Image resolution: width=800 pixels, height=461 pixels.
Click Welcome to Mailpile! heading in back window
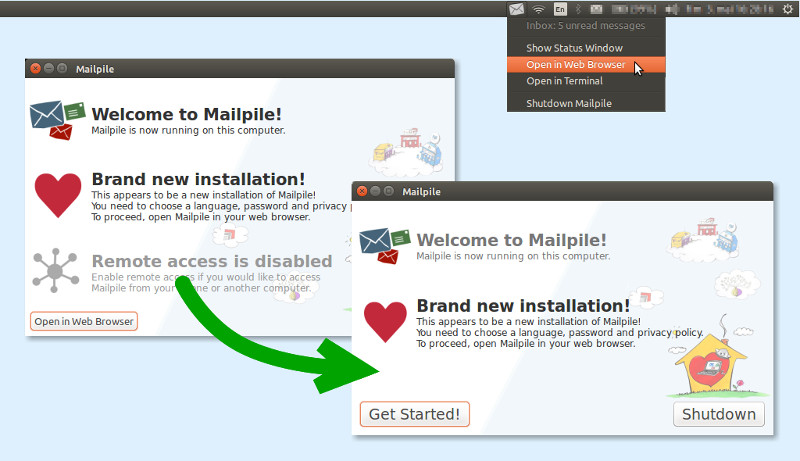(x=186, y=114)
